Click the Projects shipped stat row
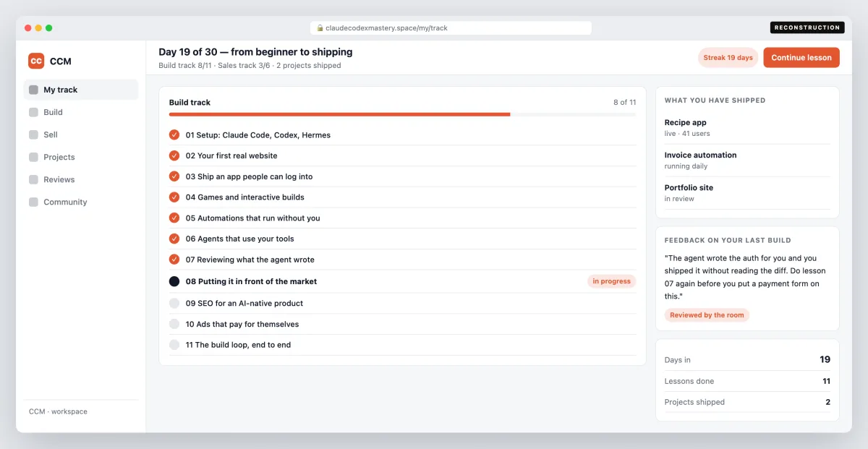This screenshot has width=868, height=449. (x=747, y=402)
